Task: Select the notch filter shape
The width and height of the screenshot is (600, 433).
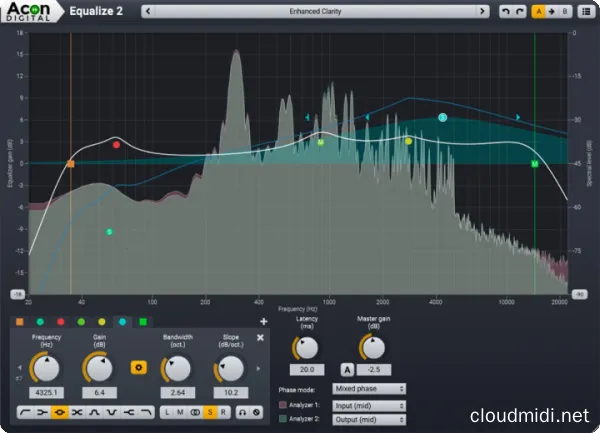Action: (x=111, y=412)
